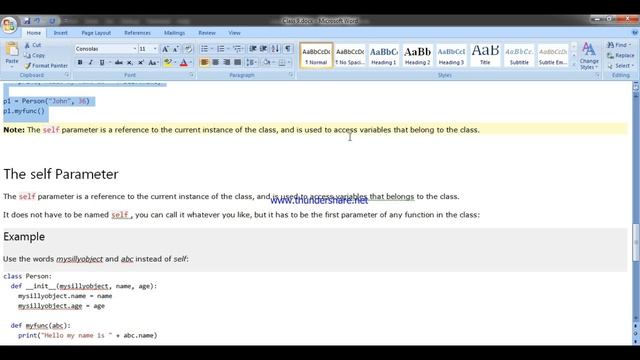Apply the Subtle Emphasis style

[553, 56]
